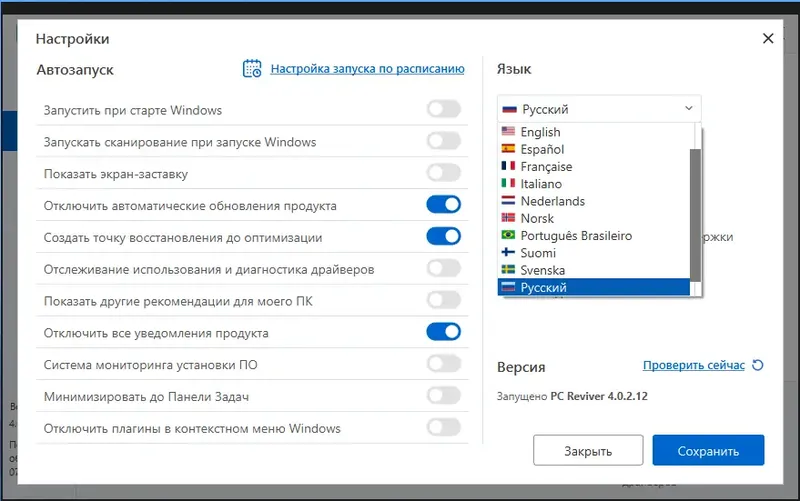Toggle Отключить плагины в контекстном меню Windows

pyautogui.click(x=444, y=427)
